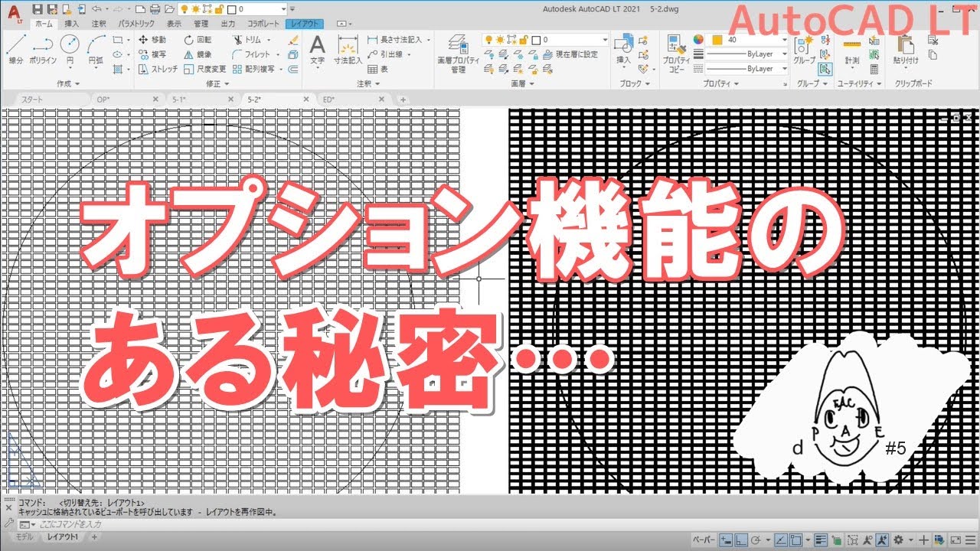Click the 回転 (Rotate) tool
The image size is (980, 551).
[x=198, y=40]
